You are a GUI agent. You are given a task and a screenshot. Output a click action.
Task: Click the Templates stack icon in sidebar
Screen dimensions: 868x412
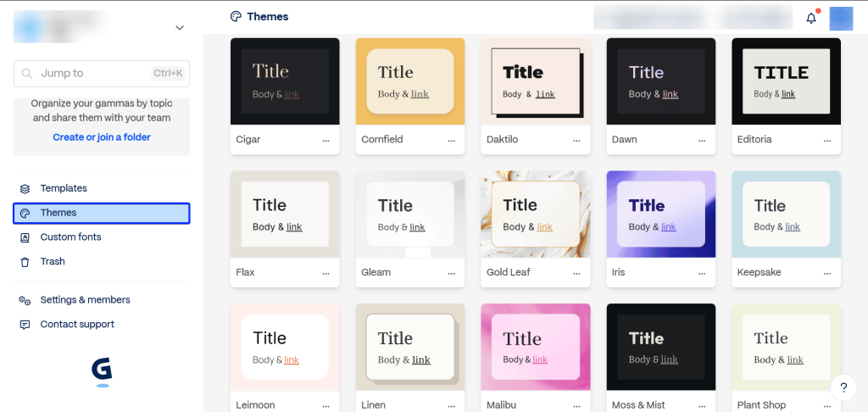point(25,188)
